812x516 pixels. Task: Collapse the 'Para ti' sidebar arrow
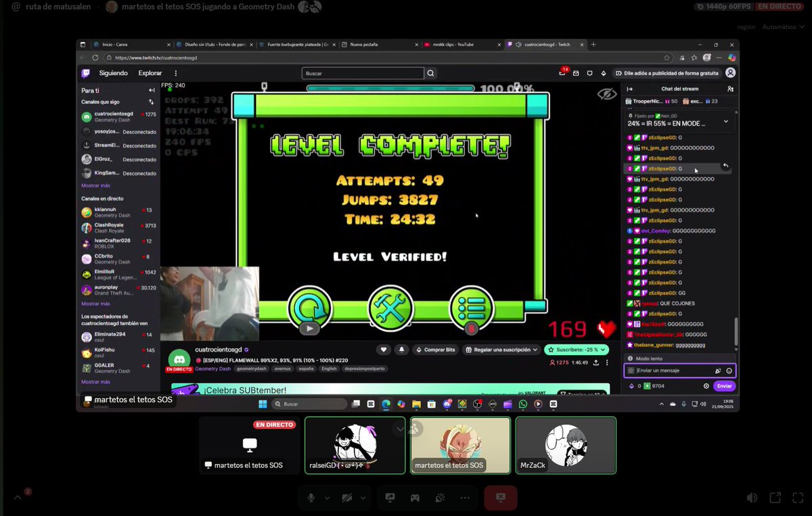152,90
